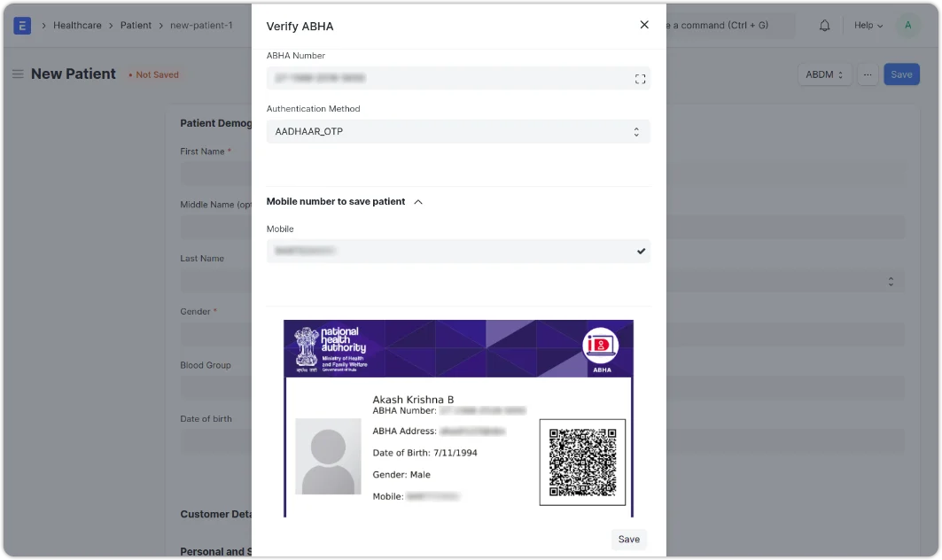942x560 pixels.
Task: Click the First Name input field
Action: pos(213,174)
